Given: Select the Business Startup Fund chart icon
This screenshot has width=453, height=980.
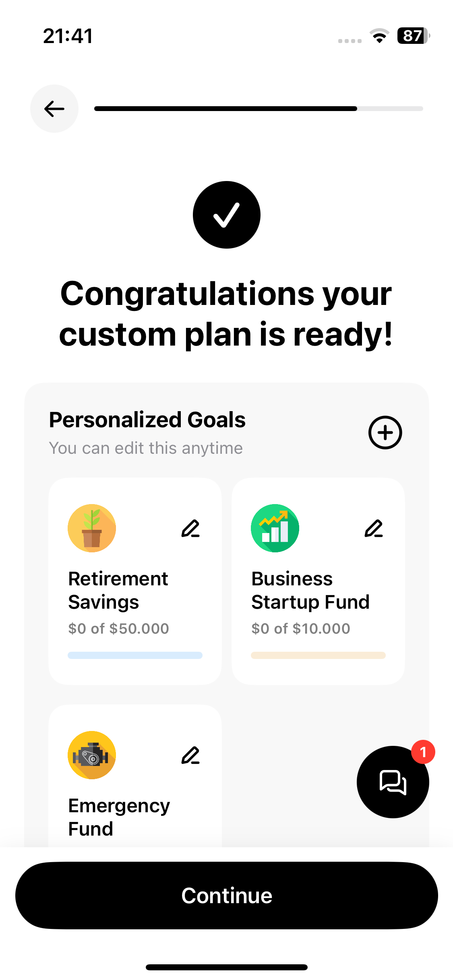Looking at the screenshot, I should pos(275,528).
